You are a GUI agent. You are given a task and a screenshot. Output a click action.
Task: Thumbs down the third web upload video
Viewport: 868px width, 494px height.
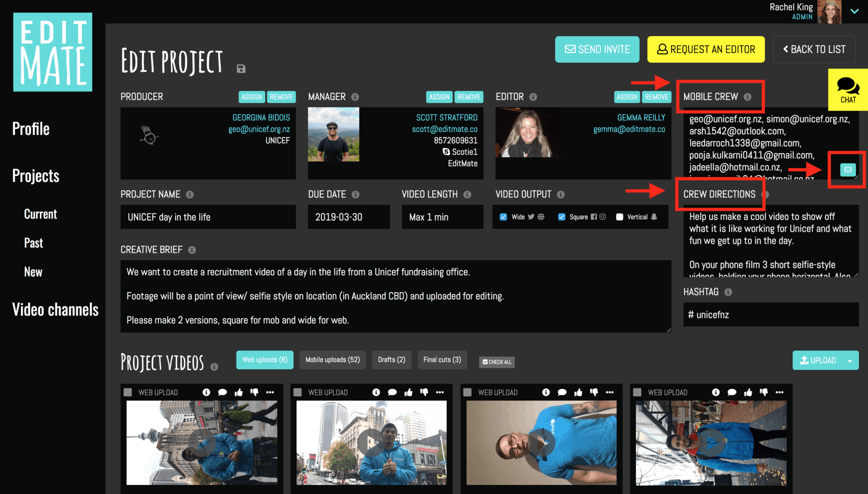click(594, 392)
